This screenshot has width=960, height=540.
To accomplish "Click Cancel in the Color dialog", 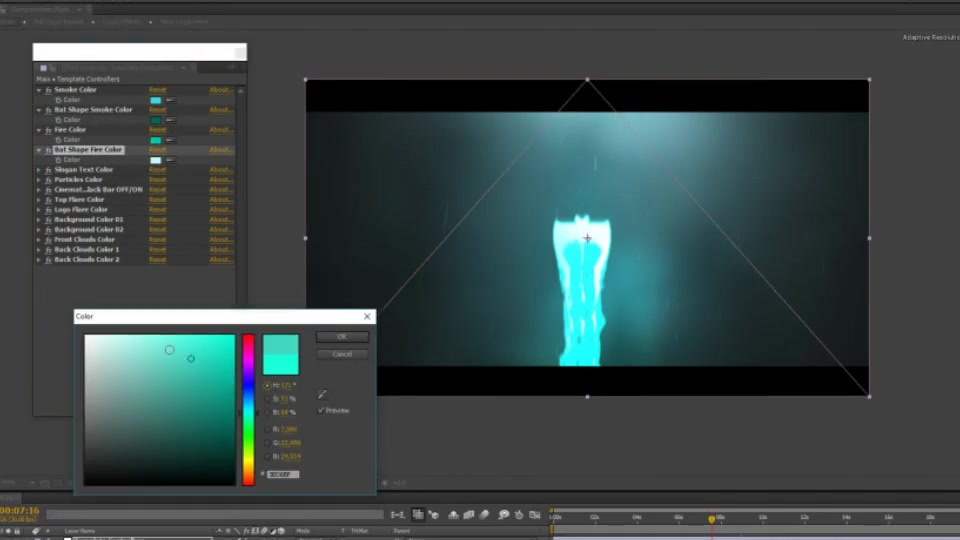I will click(342, 354).
